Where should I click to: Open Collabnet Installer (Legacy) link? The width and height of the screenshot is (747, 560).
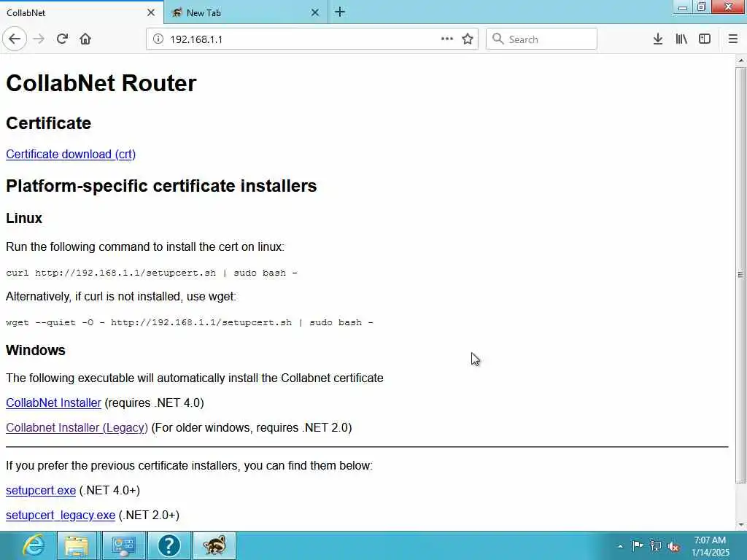tap(77, 427)
